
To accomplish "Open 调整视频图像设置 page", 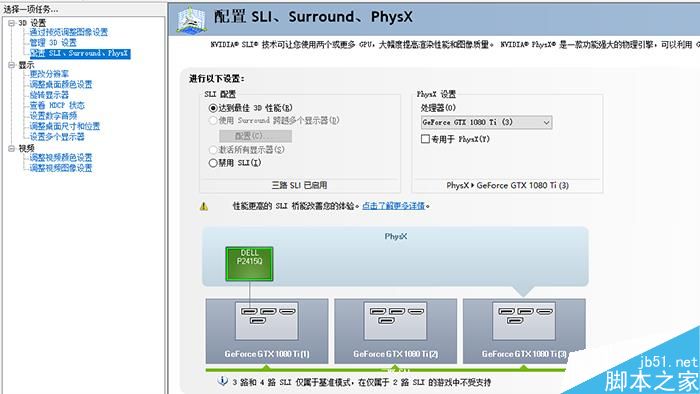I will 61,168.
